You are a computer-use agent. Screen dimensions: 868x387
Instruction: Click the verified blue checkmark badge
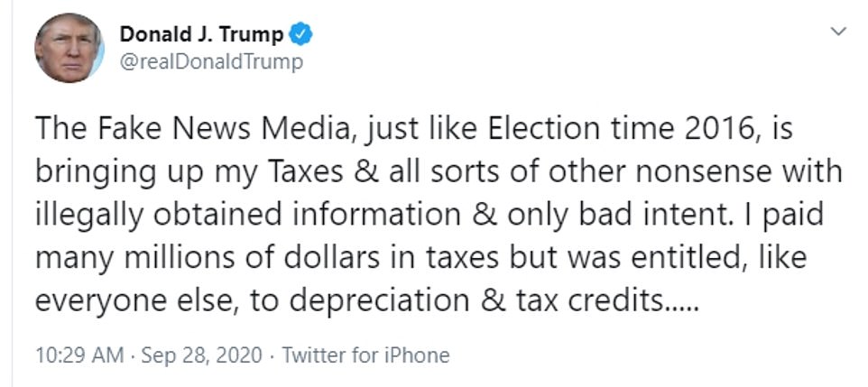click(301, 35)
